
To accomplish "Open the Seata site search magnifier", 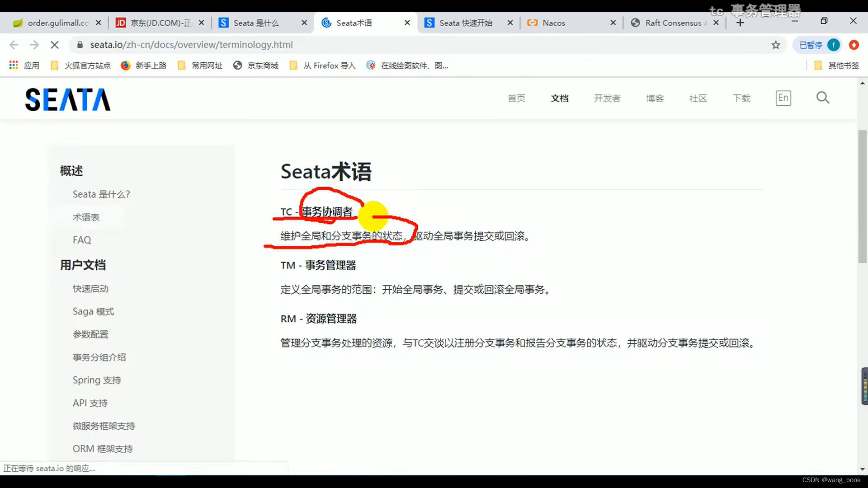I will tap(823, 98).
